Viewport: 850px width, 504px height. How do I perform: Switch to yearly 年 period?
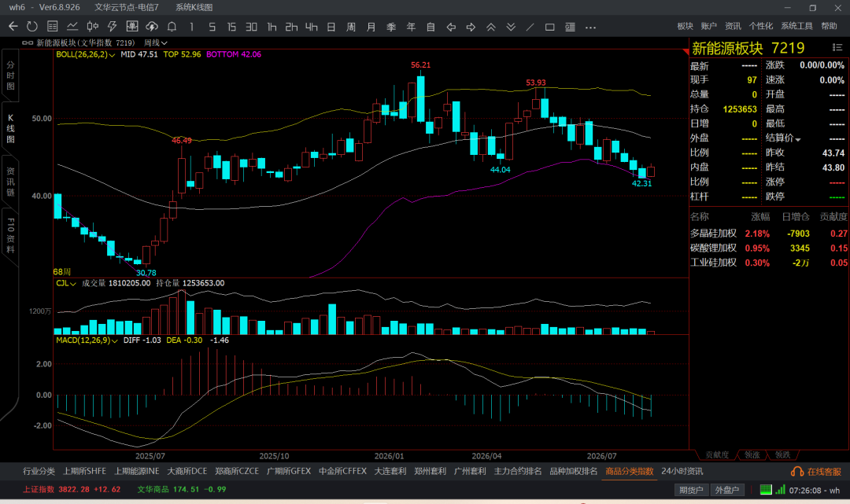click(x=411, y=27)
